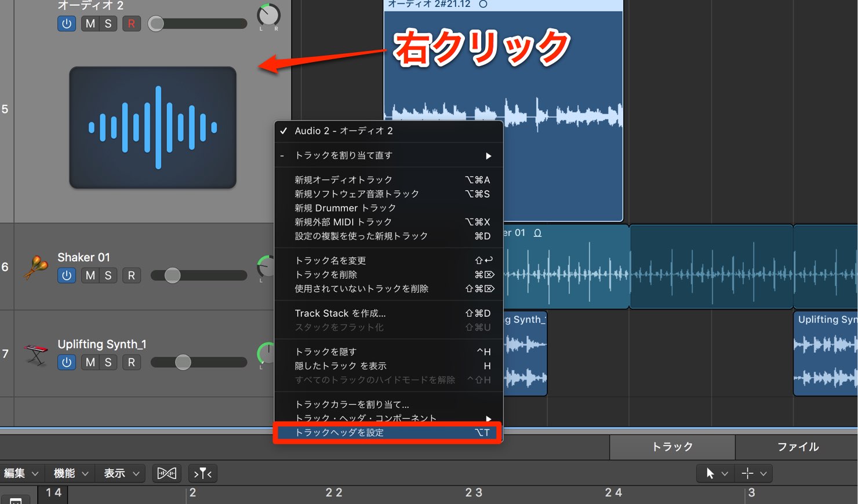Switch to the トラック tab

[672, 447]
